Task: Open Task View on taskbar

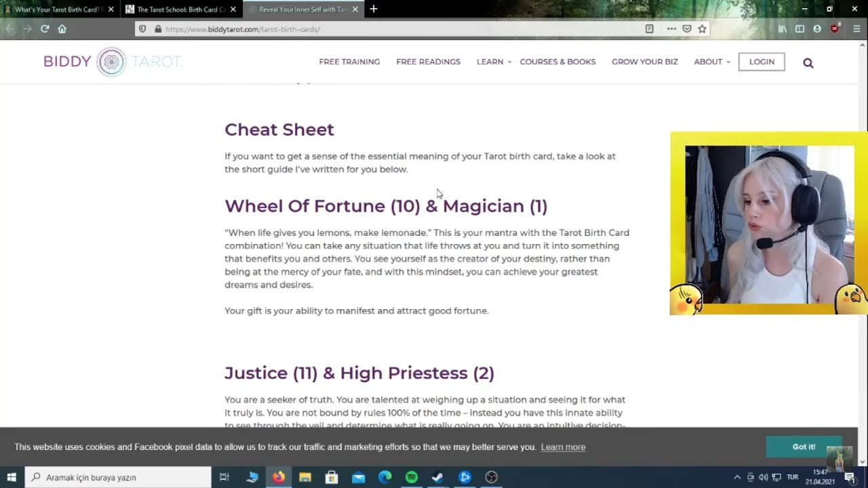Action: click(224, 477)
